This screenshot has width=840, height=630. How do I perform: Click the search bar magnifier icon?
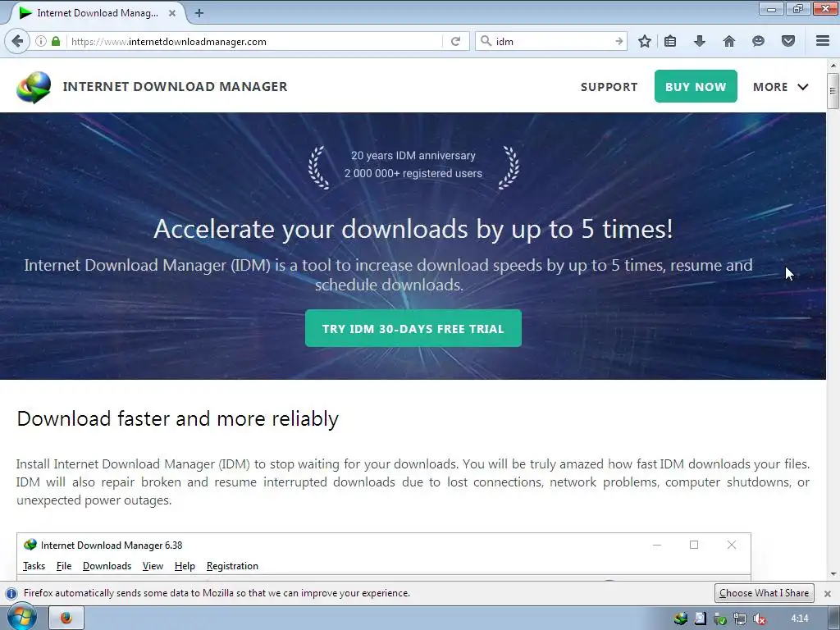point(486,41)
